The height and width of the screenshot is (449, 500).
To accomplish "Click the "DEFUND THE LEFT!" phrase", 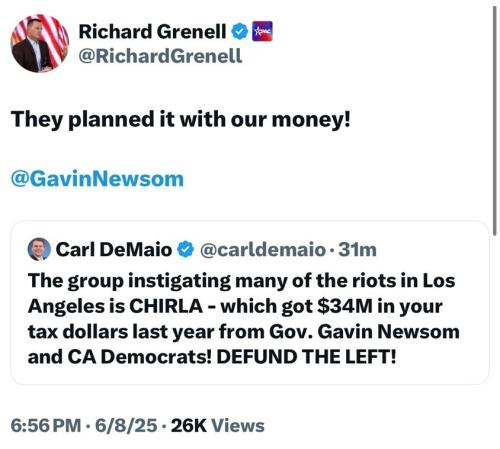I will pyautogui.click(x=306, y=357).
